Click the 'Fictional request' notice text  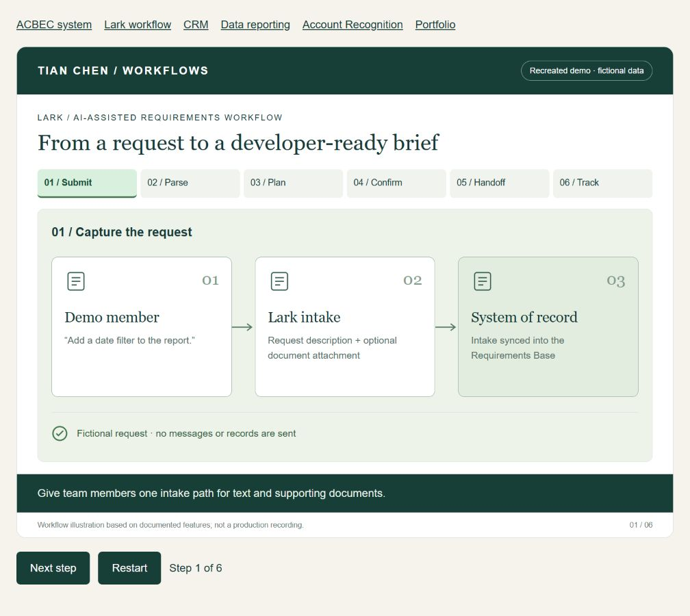pos(186,434)
